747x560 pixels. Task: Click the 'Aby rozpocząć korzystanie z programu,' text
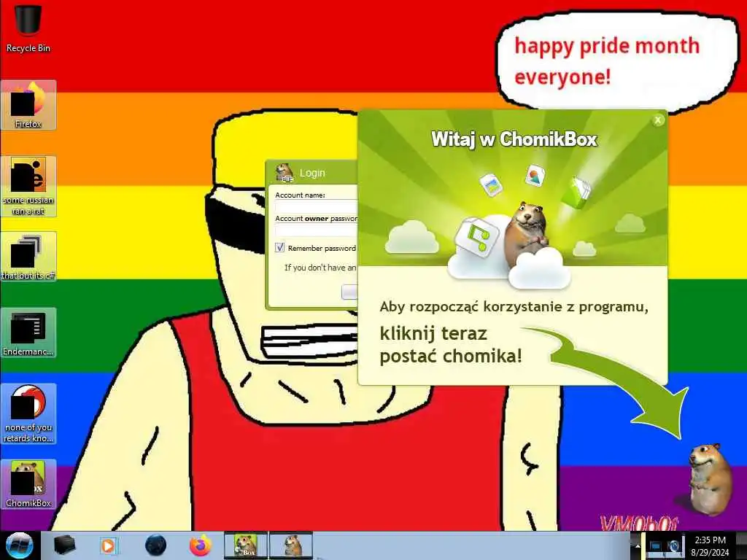pyautogui.click(x=514, y=307)
